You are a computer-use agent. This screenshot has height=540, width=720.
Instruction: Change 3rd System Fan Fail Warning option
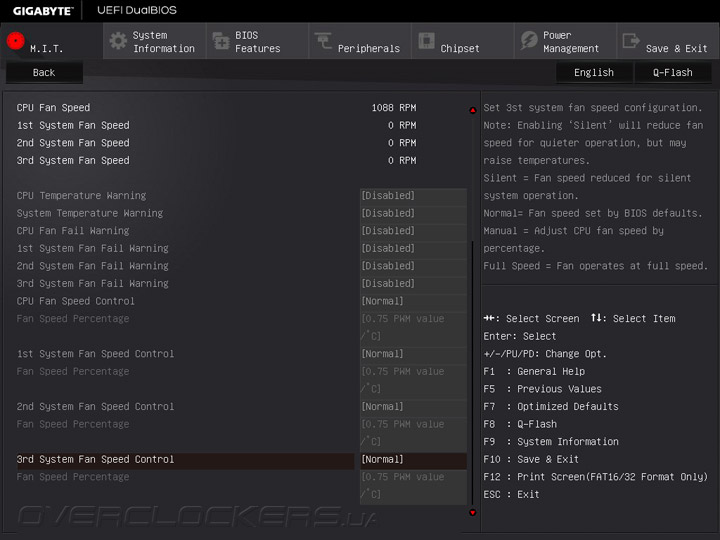pyautogui.click(x=413, y=283)
